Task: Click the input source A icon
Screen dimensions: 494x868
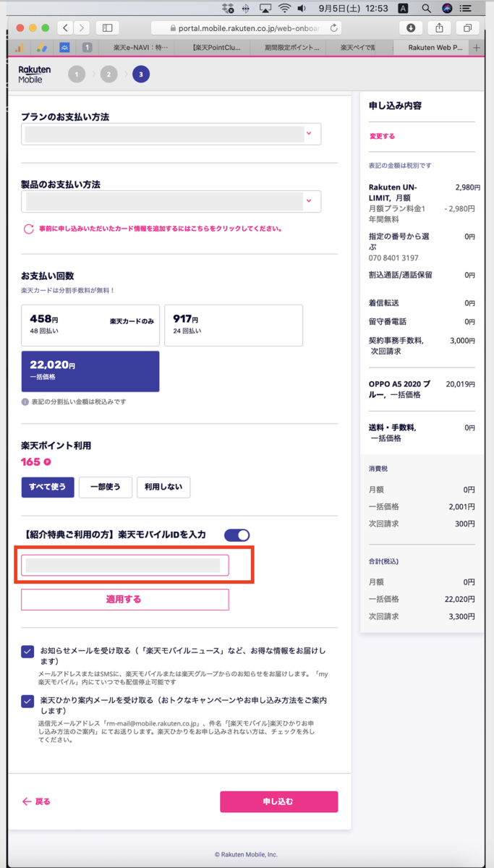Action: point(403,9)
